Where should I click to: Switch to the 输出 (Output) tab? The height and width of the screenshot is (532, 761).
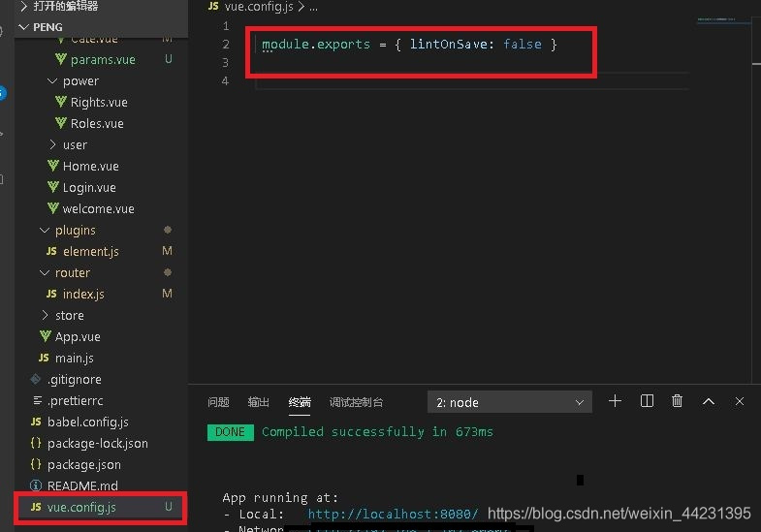[259, 402]
